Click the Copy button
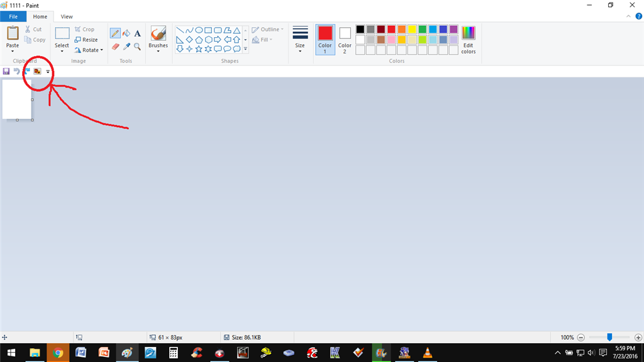Screen dimensions: 644x362 (35, 40)
